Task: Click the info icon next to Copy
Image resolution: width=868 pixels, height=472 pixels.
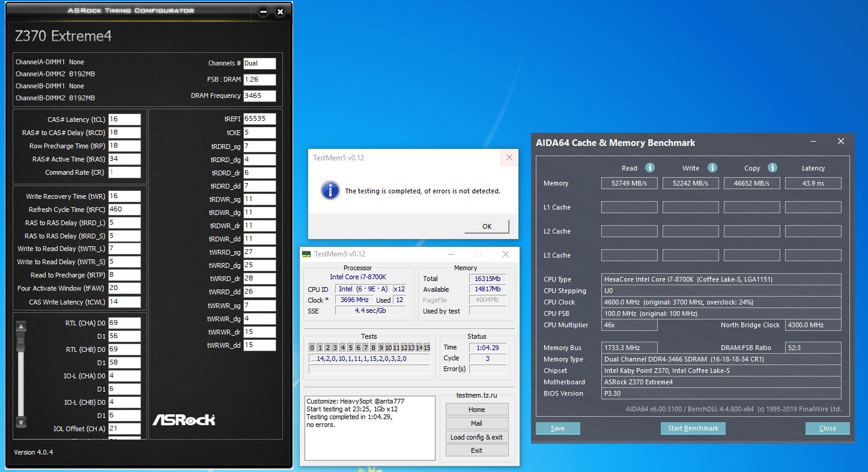Action: 772,168
